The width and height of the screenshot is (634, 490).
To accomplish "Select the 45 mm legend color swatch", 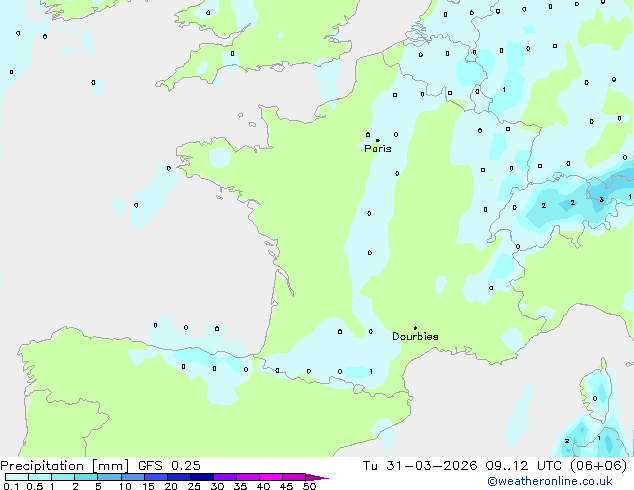I will coord(294,477).
